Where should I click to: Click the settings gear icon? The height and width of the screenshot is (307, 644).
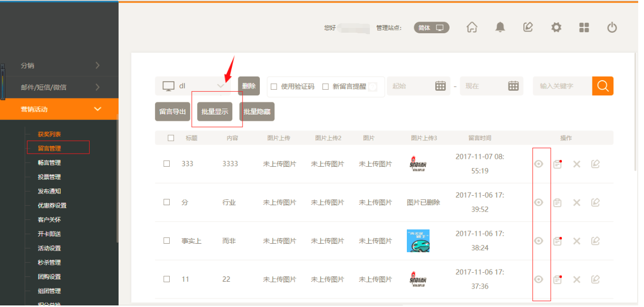556,27
